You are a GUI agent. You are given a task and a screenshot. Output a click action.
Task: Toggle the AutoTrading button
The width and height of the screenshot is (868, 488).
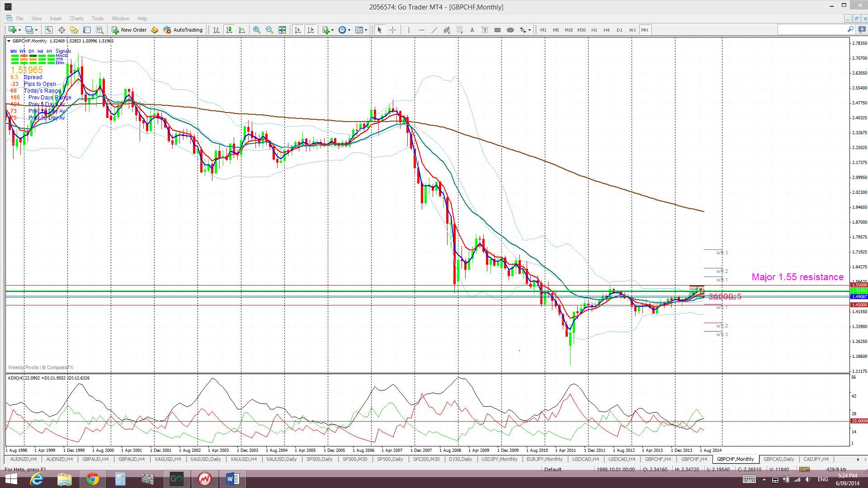(x=183, y=30)
